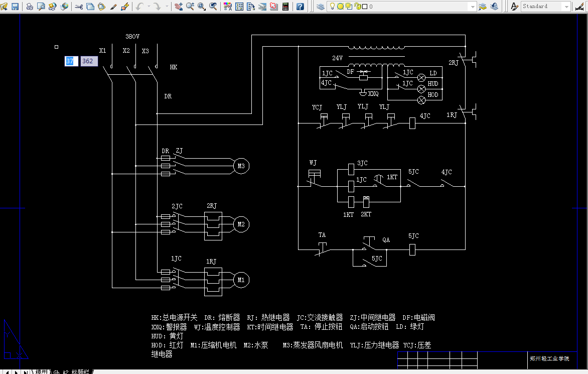Select the Zoom Window tool
This screenshot has height=374, width=588.
pos(202,7)
